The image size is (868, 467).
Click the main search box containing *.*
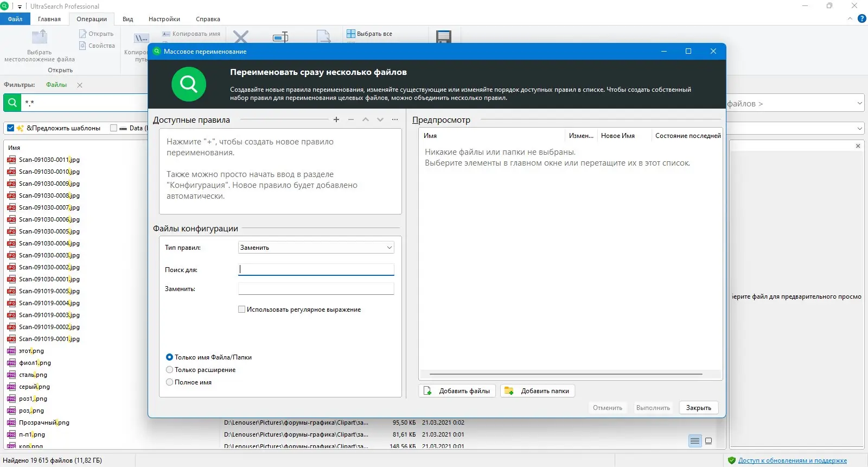84,103
